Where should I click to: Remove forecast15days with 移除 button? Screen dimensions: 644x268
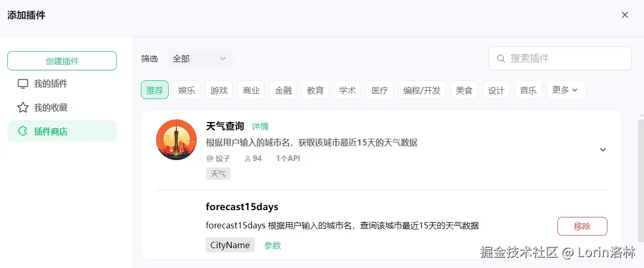[582, 226]
